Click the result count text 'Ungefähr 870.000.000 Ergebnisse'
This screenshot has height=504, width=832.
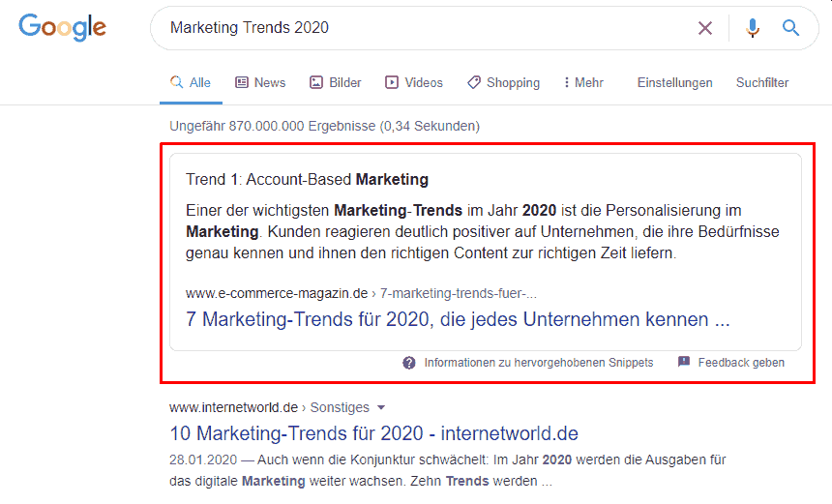[x=271, y=127]
